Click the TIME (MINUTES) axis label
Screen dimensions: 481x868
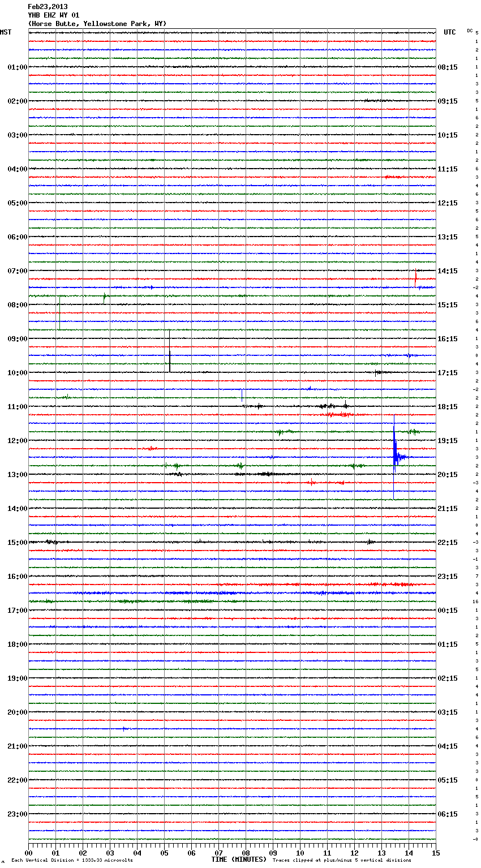tap(239, 860)
